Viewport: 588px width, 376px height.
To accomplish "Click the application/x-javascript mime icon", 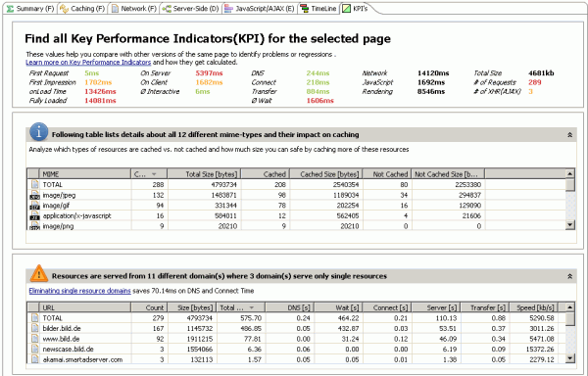I will coord(35,215).
